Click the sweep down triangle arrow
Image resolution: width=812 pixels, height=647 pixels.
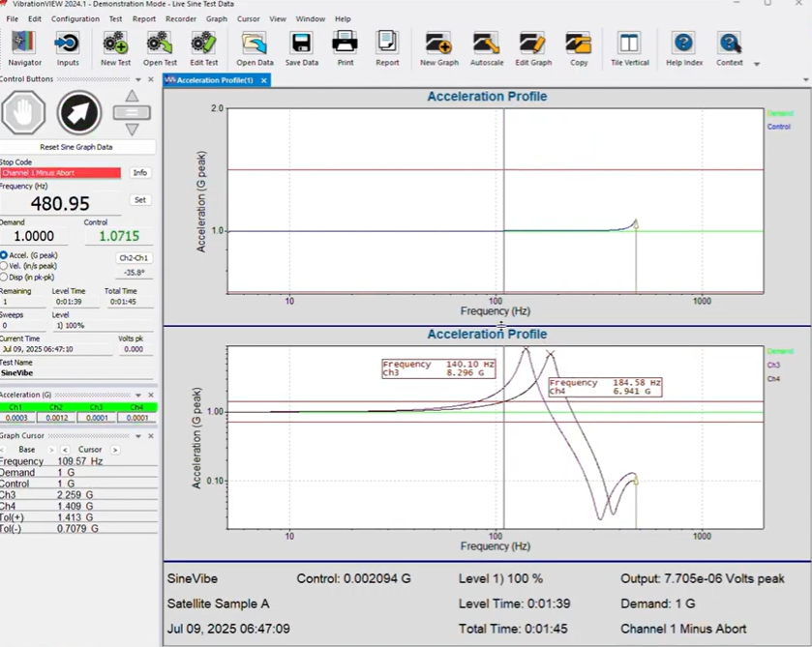(132, 130)
